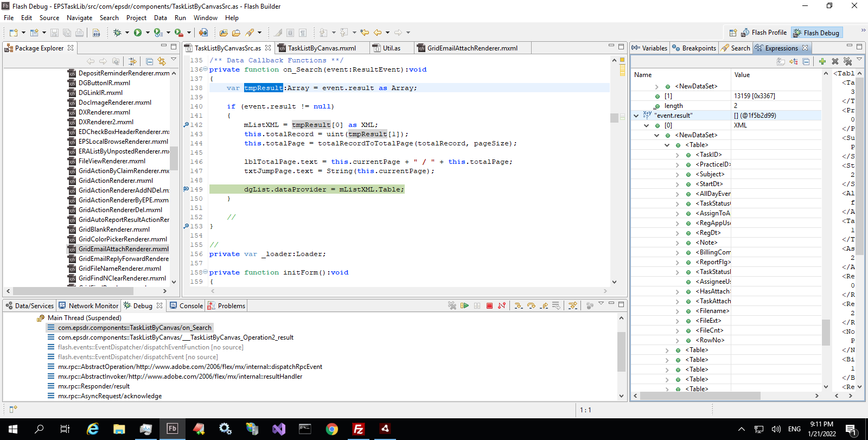Click the Back navigation yellow arrow
The width and height of the screenshot is (868, 440).
click(378, 33)
